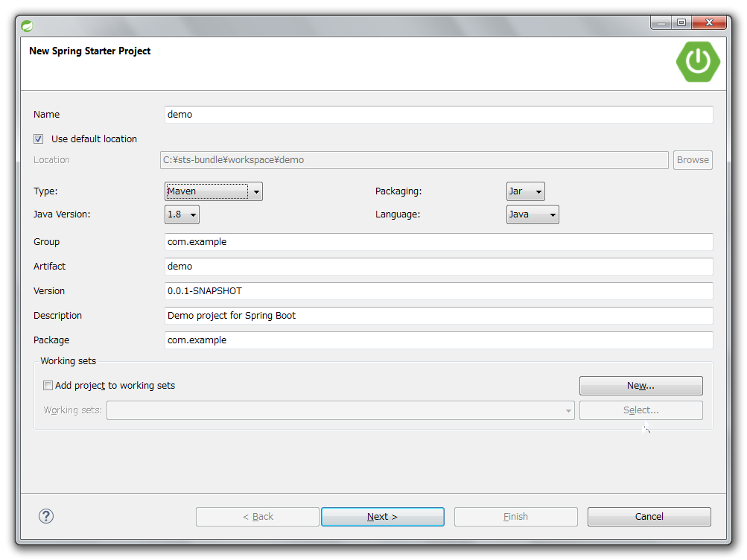
Task: Click the Working sets group label
Action: point(68,361)
